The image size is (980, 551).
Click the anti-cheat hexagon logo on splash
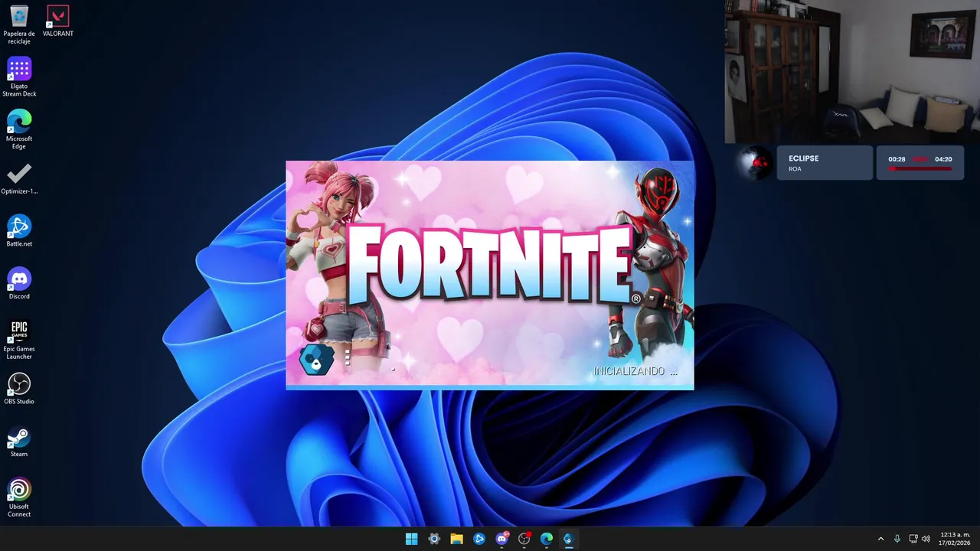[x=315, y=360]
